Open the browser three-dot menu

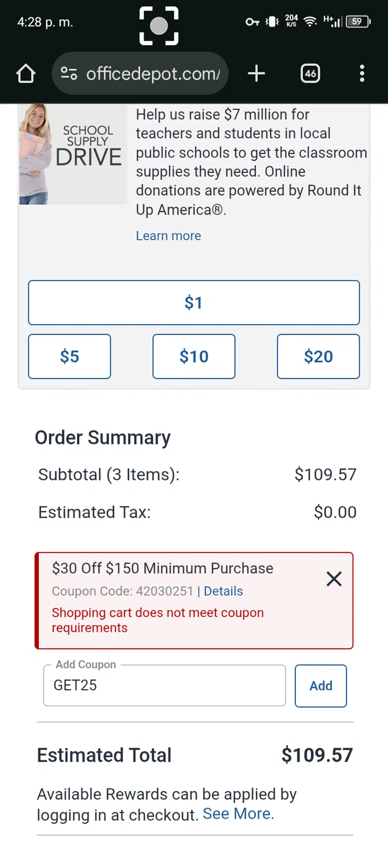pos(362,73)
